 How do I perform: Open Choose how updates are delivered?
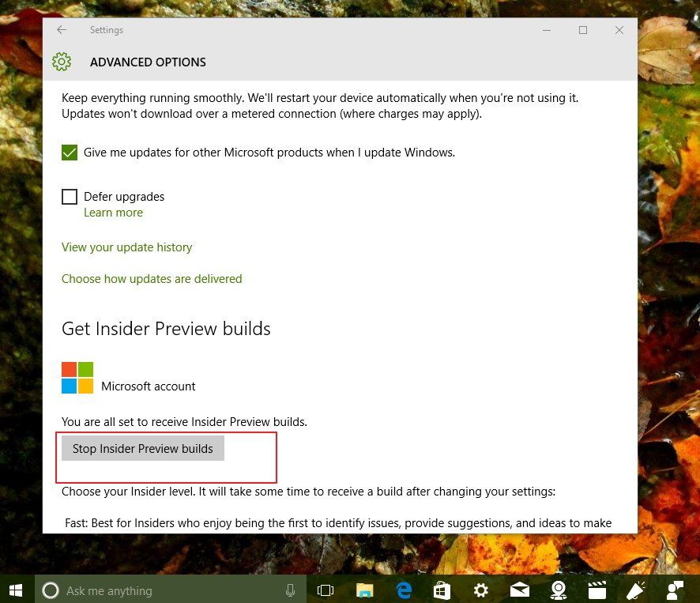152,278
